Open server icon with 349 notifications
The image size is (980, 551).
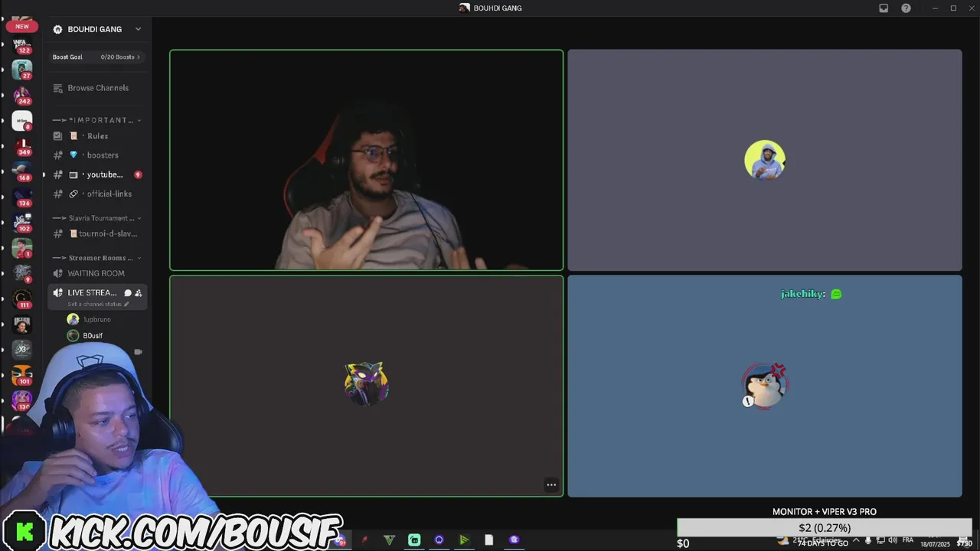21,145
